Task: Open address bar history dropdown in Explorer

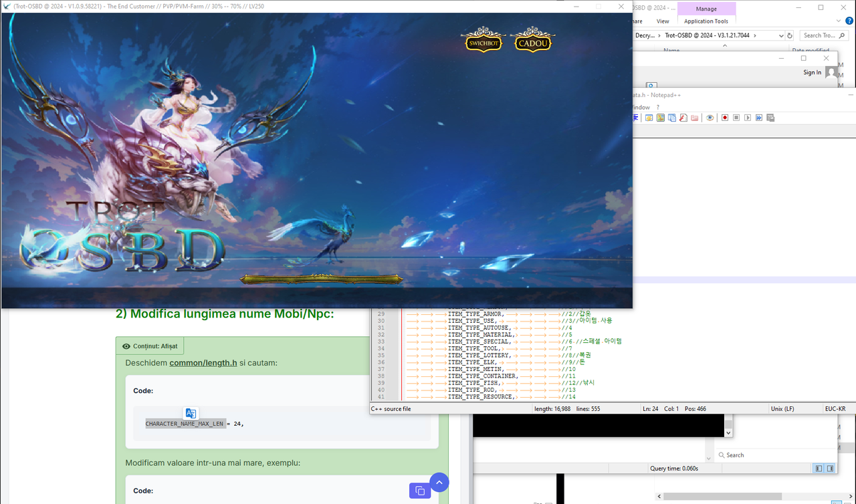Action: point(780,35)
